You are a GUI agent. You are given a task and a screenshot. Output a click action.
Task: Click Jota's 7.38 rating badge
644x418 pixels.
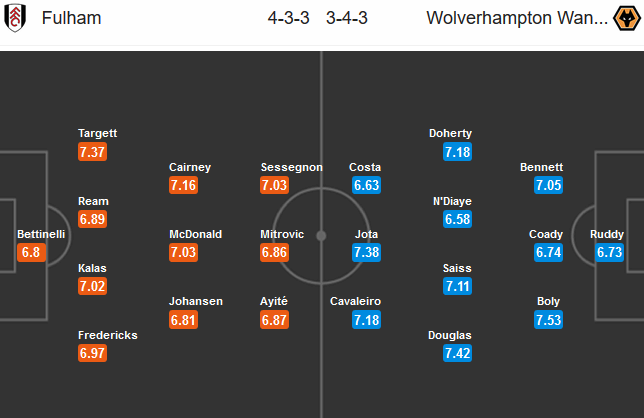[367, 253]
